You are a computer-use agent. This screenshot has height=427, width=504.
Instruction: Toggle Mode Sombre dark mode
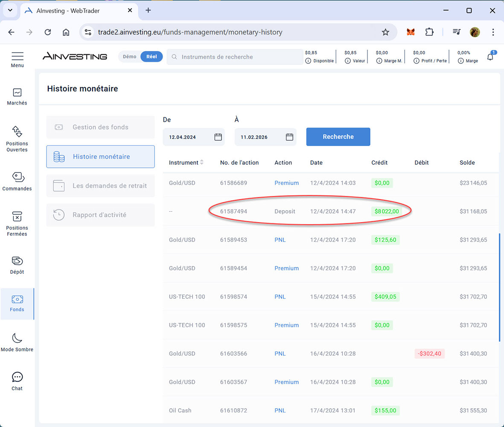[x=17, y=338]
